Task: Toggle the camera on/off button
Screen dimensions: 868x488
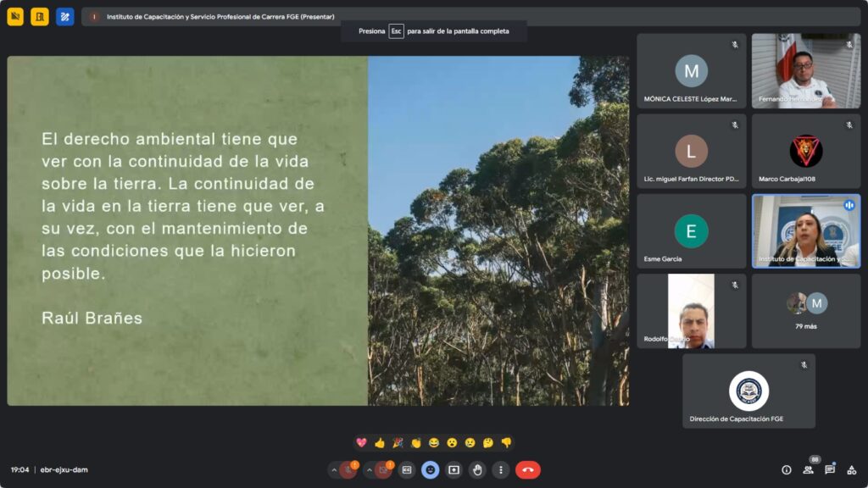Action: tap(384, 469)
